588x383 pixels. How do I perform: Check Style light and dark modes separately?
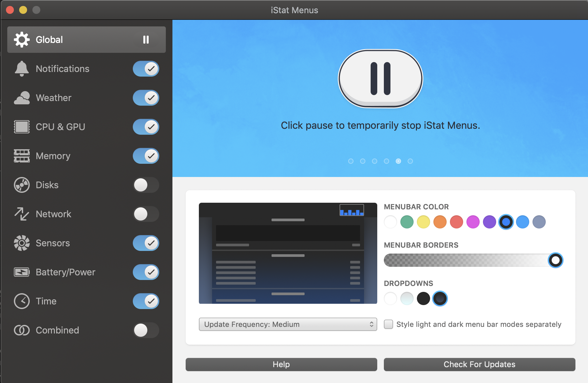(388, 324)
